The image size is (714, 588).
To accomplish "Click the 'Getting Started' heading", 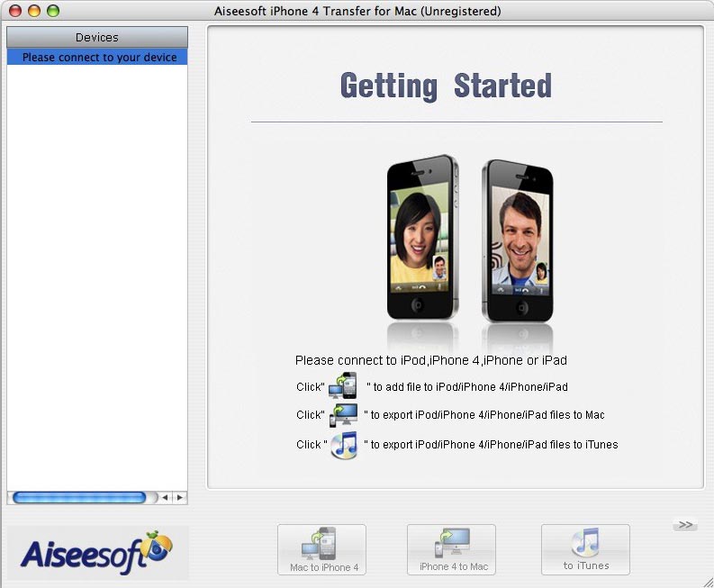I will 446,86.
